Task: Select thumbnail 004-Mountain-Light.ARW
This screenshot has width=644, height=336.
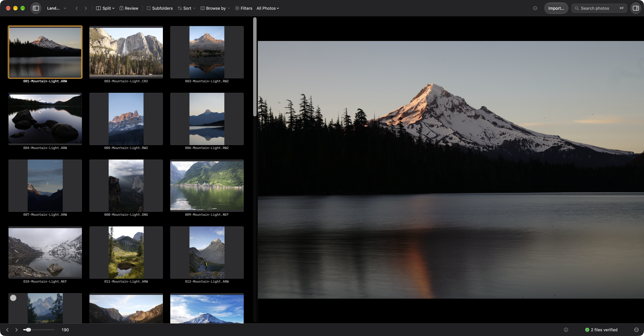Action: [x=45, y=119]
